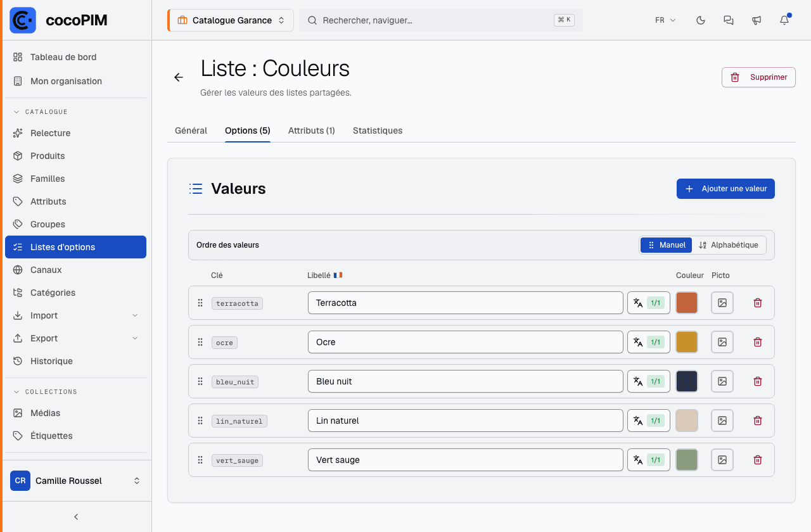Image resolution: width=811 pixels, height=532 pixels.
Task: Select Manuel value ordering
Action: [666, 245]
